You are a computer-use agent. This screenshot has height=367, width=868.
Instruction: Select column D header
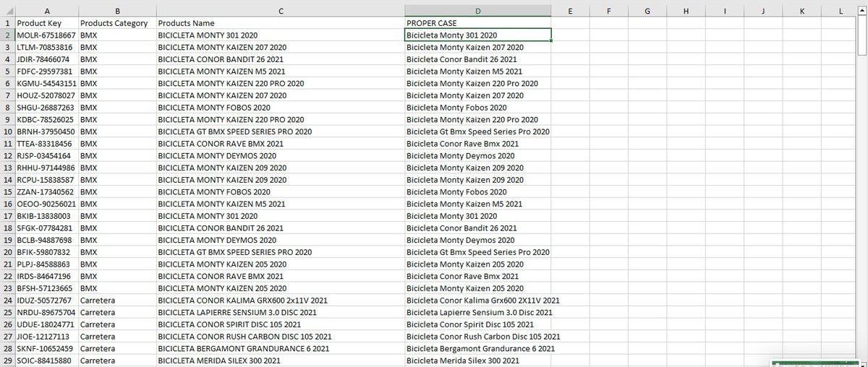478,11
